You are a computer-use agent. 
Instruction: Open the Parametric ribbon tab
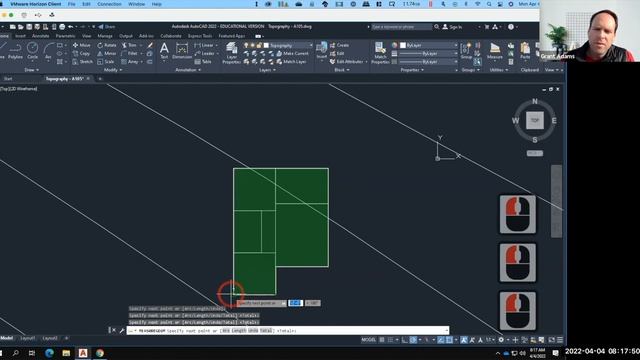pyautogui.click(x=65, y=36)
